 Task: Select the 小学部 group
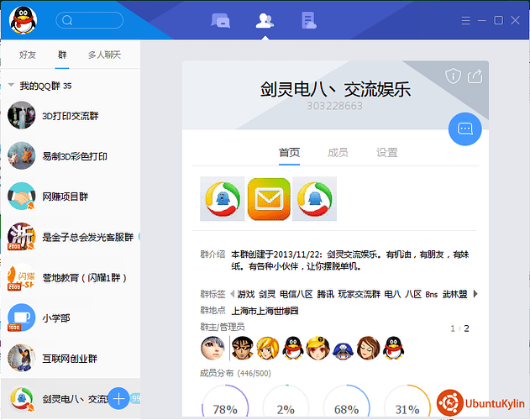point(71,318)
